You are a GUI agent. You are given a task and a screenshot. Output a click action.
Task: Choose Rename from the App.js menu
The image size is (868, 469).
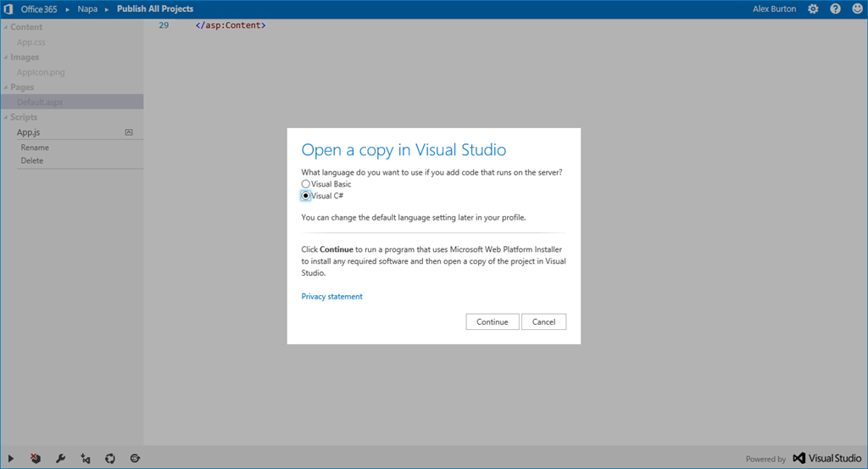point(35,148)
